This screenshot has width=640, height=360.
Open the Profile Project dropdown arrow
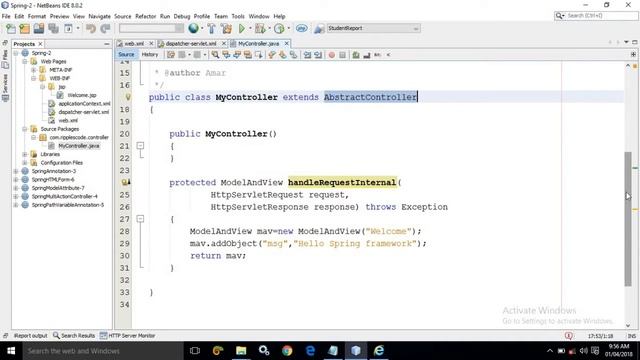(289, 28)
